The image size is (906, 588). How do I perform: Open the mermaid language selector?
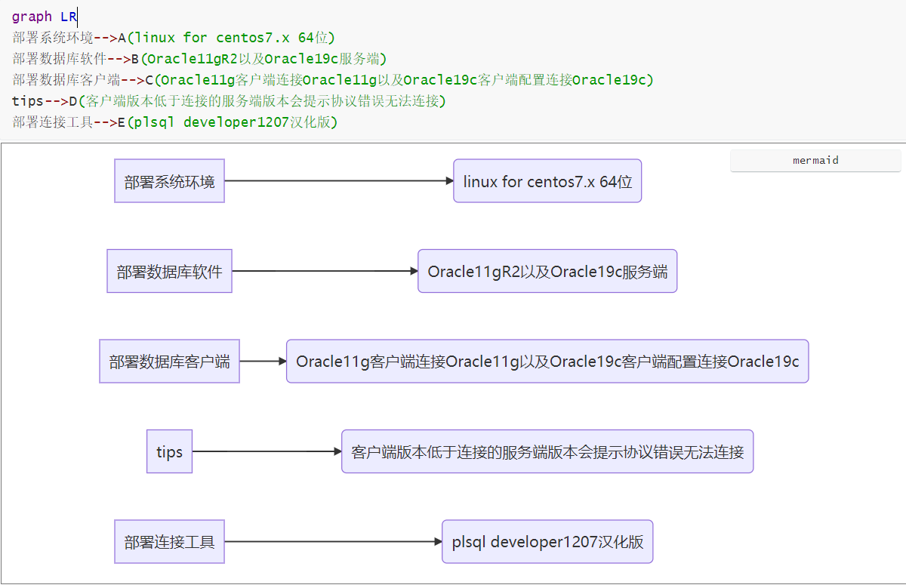coord(815,161)
